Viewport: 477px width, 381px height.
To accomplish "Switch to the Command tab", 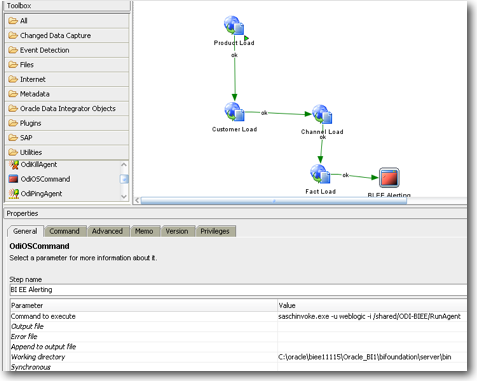I will tap(65, 231).
